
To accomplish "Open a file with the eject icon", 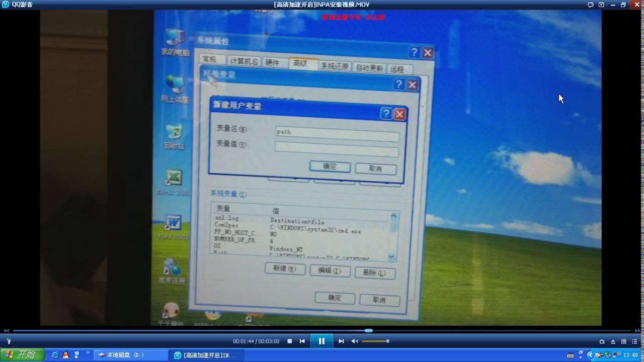I will tap(613, 341).
